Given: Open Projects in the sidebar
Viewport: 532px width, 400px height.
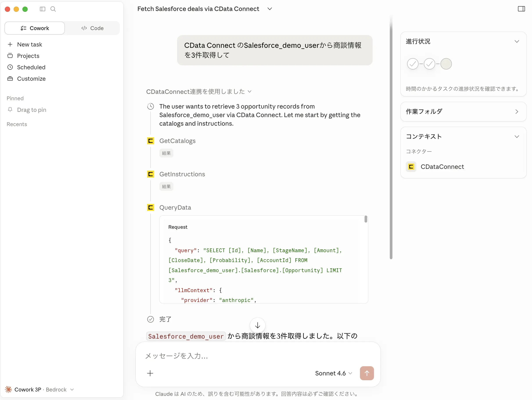Looking at the screenshot, I should (x=28, y=55).
